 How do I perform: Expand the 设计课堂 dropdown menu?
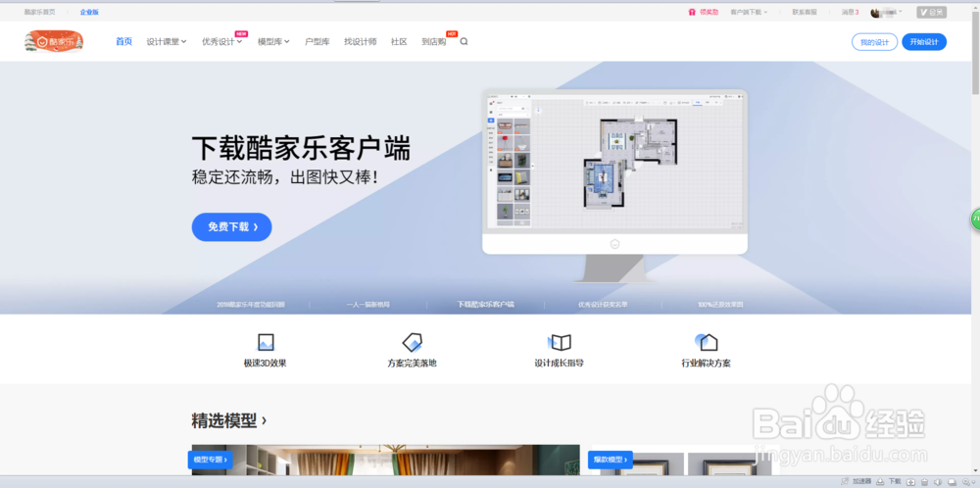tap(167, 42)
